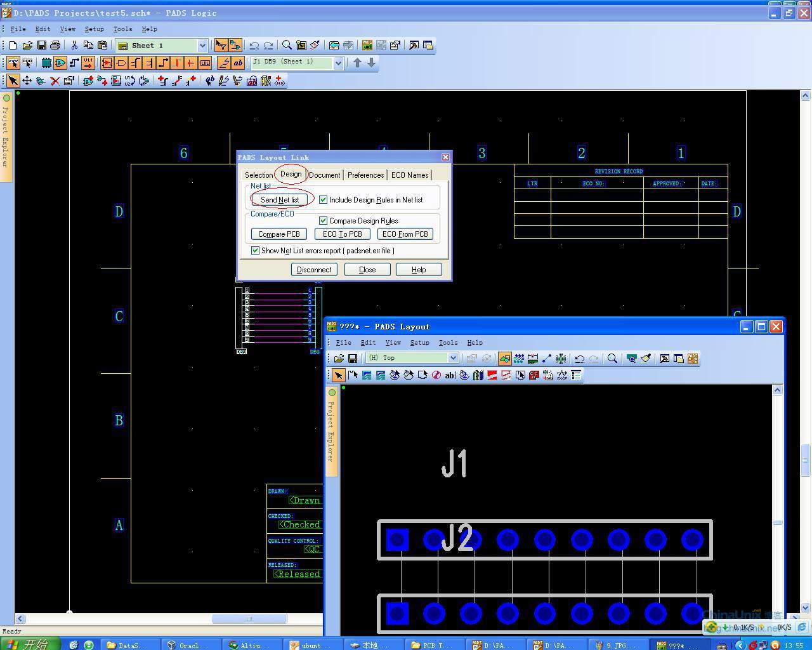Go to next item with down arrow

point(372,63)
